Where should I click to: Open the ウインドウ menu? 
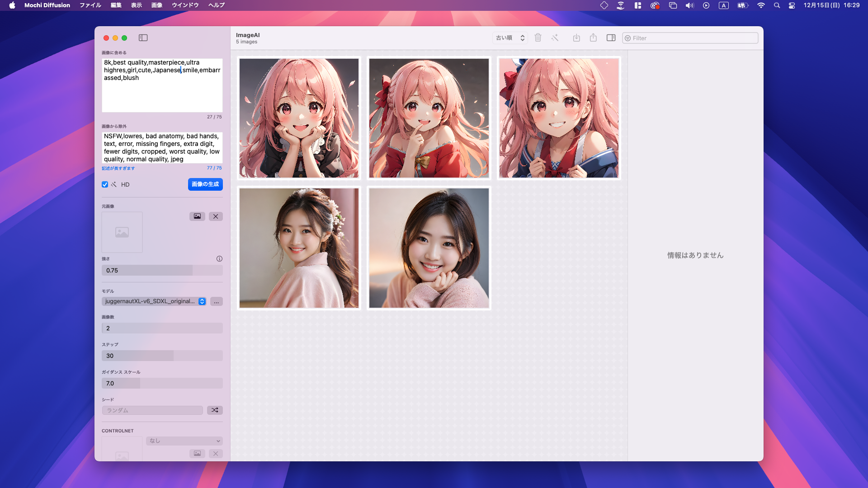pos(185,5)
